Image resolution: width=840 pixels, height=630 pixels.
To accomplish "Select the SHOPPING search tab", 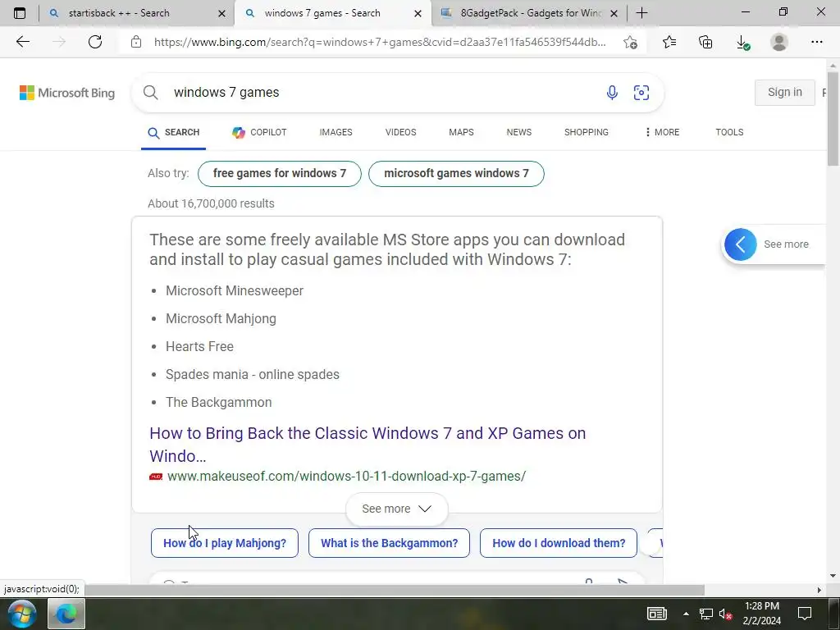I will click(586, 132).
